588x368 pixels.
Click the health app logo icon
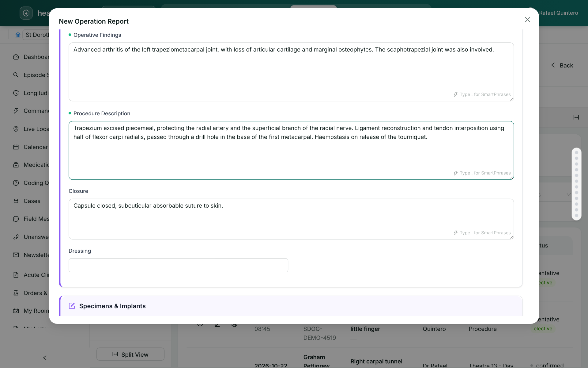pyautogui.click(x=26, y=13)
